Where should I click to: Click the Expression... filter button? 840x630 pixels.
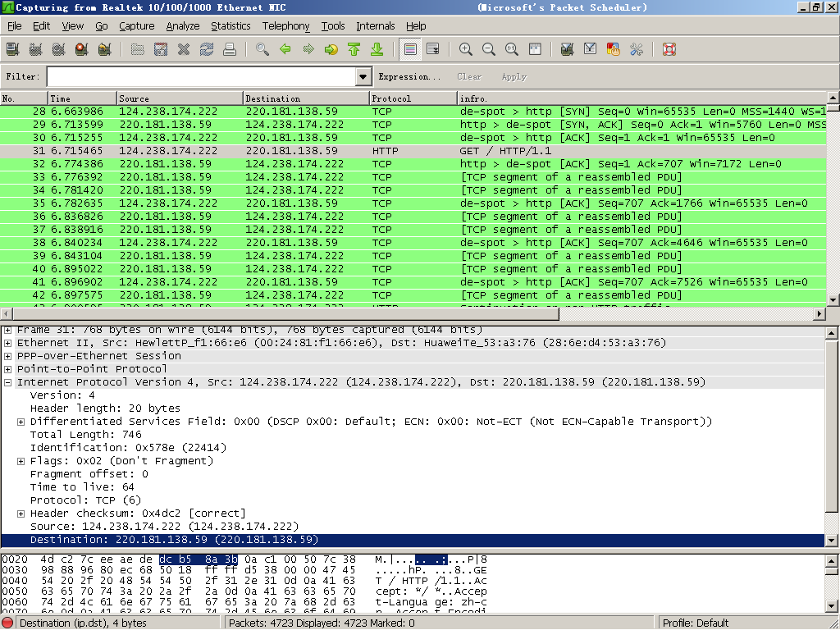(409, 76)
